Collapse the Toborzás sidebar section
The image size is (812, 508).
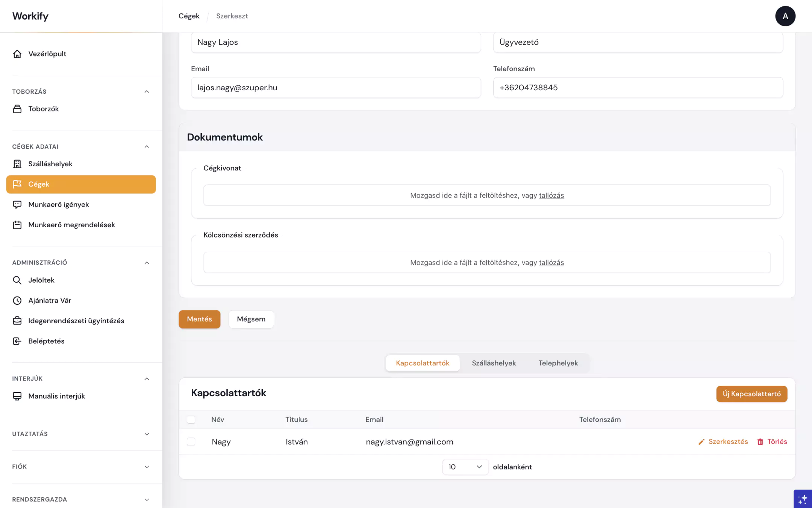(147, 91)
